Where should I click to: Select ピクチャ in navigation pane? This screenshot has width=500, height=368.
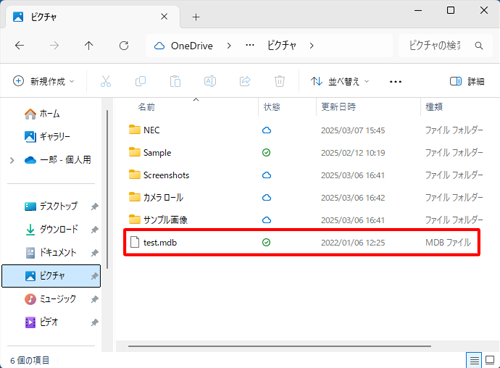51,276
